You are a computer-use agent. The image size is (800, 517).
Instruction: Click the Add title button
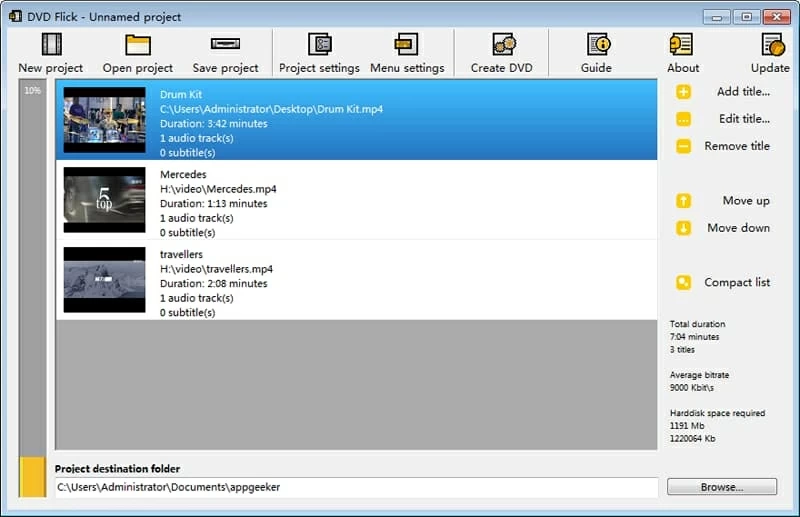pos(728,92)
